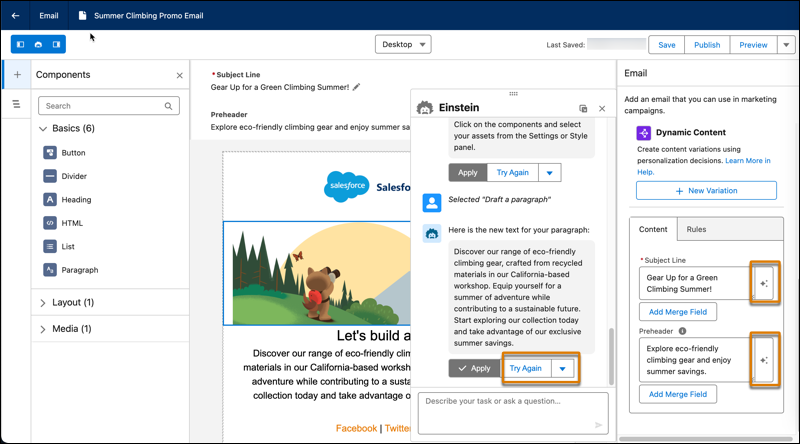800x444 pixels.
Task: Select the HTML component
Action: coord(63,223)
